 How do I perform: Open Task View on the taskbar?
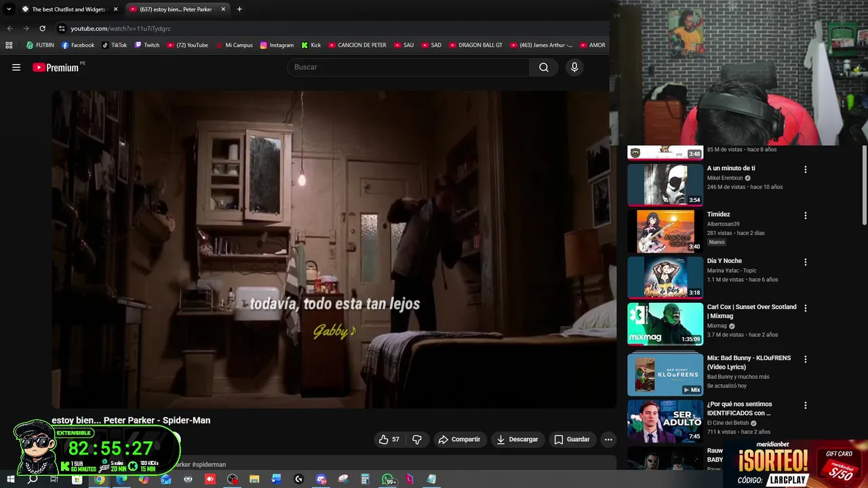[54, 479]
